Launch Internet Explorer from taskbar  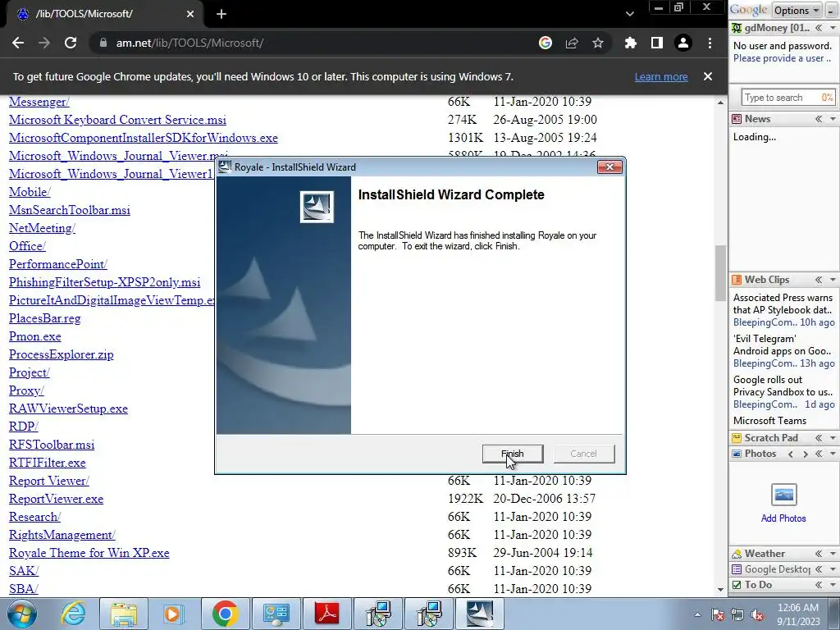(x=73, y=614)
